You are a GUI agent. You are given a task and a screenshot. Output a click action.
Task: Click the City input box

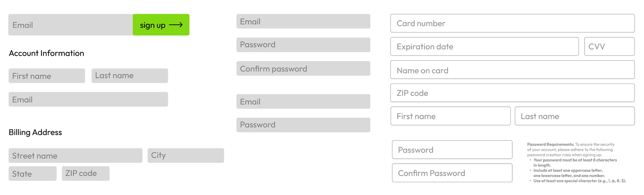click(x=186, y=155)
